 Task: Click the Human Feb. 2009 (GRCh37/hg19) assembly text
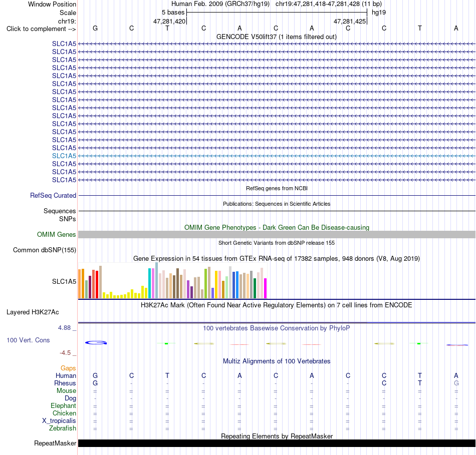220,4
